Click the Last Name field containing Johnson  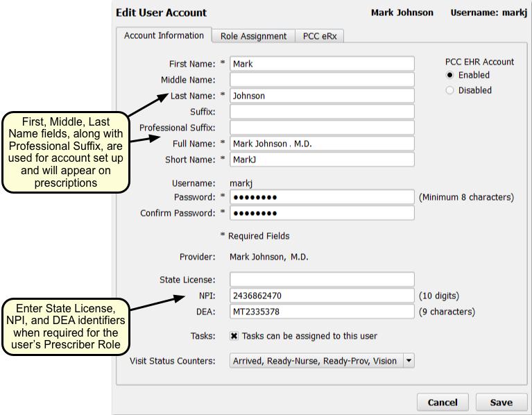322,96
